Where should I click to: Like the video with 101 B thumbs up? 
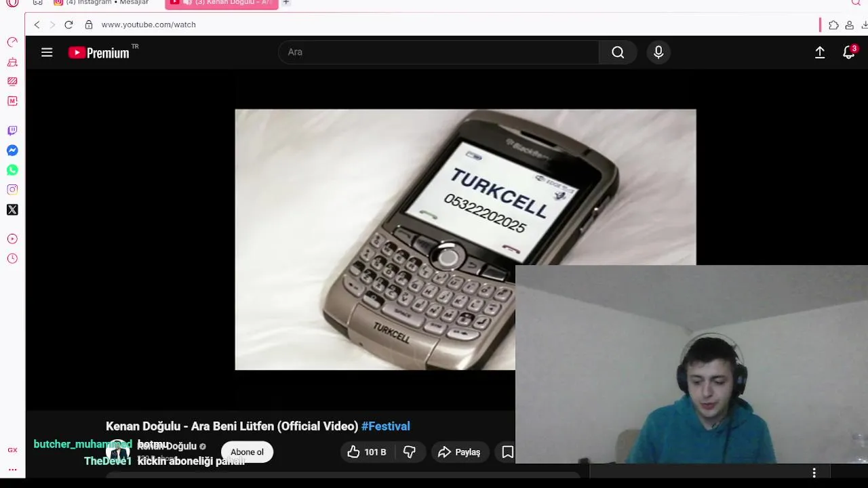tap(367, 452)
